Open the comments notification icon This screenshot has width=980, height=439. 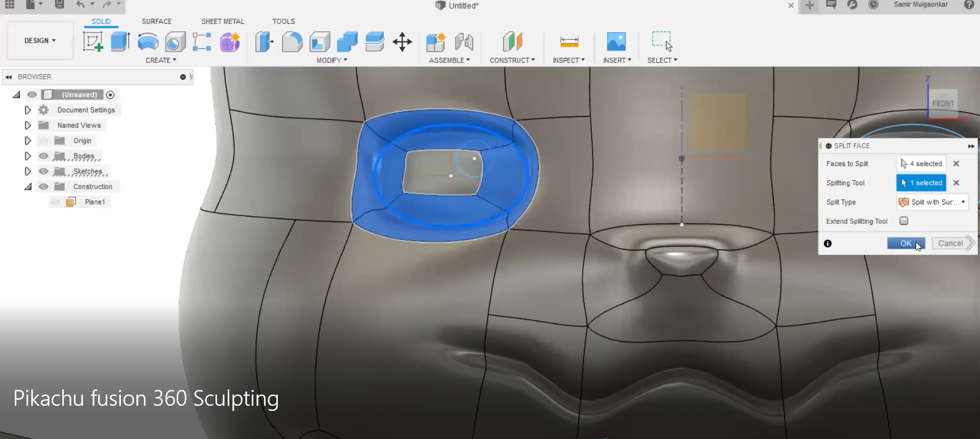pos(831,5)
